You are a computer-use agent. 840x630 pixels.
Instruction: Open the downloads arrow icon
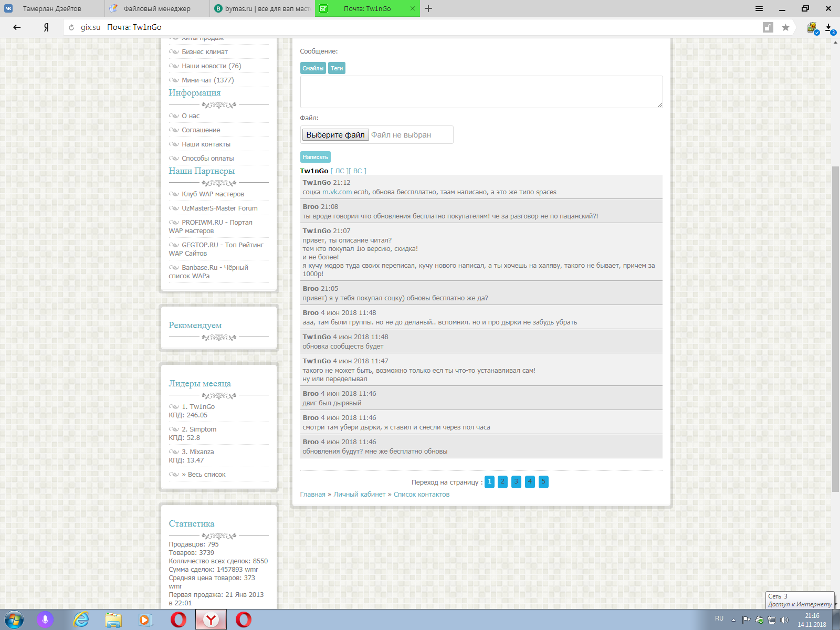pos(828,27)
